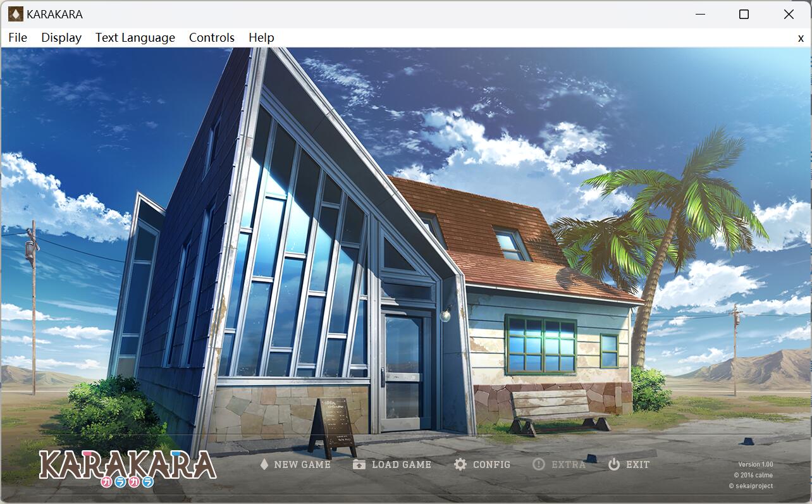Click the KARAKARA app icon in title bar
The width and height of the screenshot is (812, 504).
tap(15, 14)
